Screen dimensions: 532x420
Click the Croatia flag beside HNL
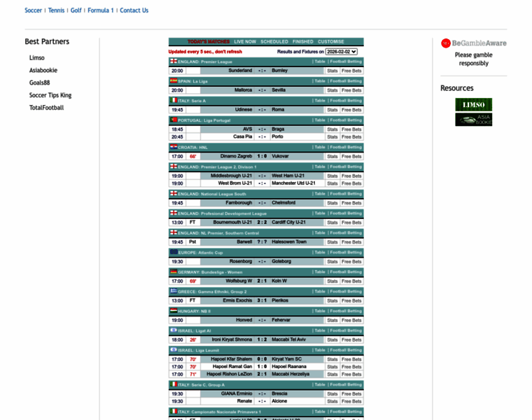coord(174,146)
